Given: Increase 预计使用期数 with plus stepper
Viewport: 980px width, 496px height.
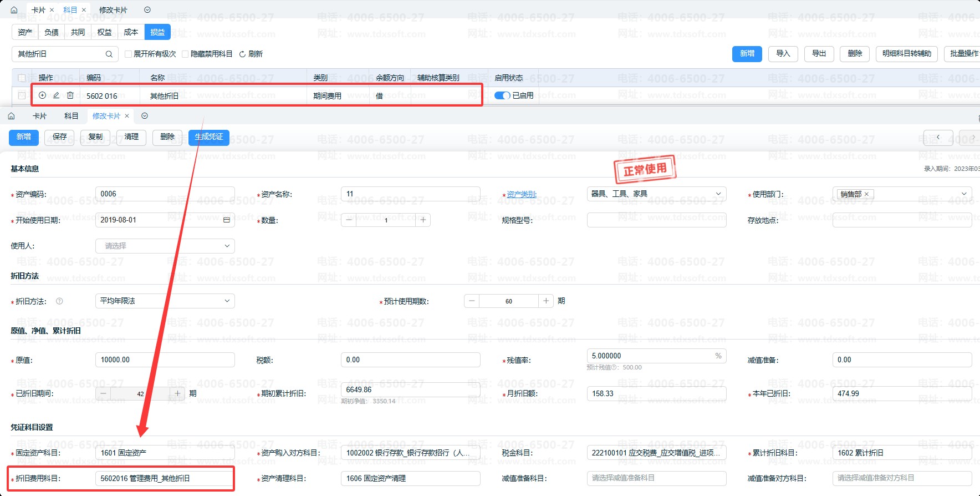Looking at the screenshot, I should pos(546,301).
